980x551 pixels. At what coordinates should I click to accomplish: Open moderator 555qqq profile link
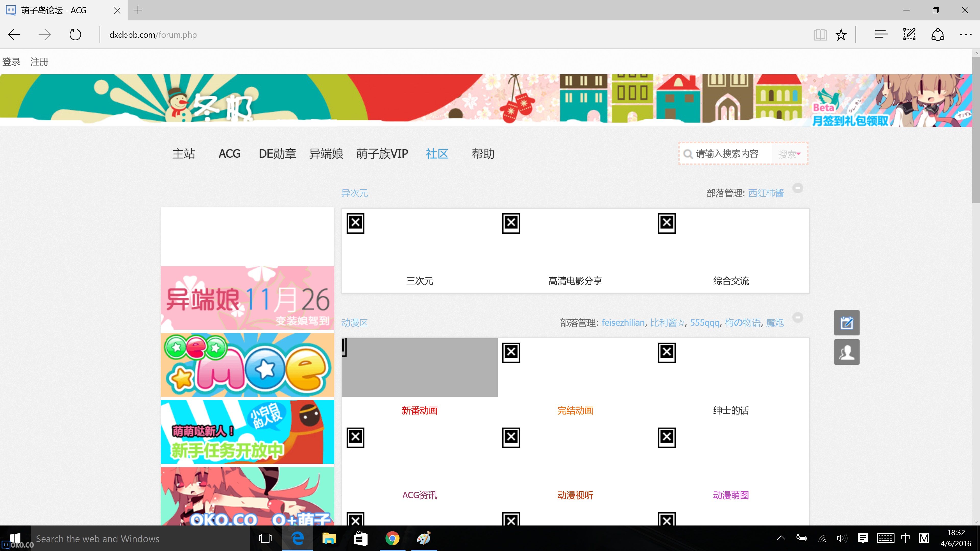[x=705, y=322]
